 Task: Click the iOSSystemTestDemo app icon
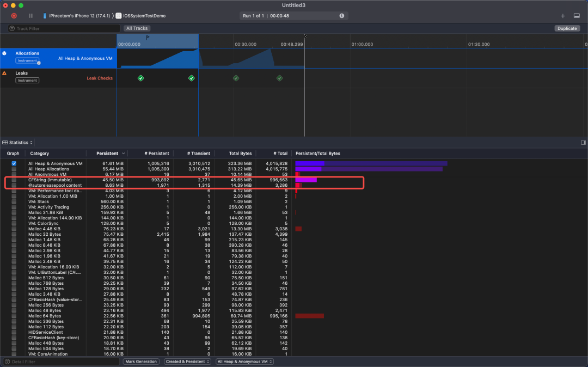[x=119, y=16]
